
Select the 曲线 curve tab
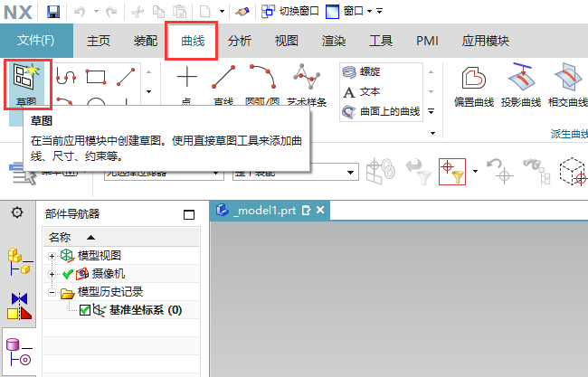[193, 41]
